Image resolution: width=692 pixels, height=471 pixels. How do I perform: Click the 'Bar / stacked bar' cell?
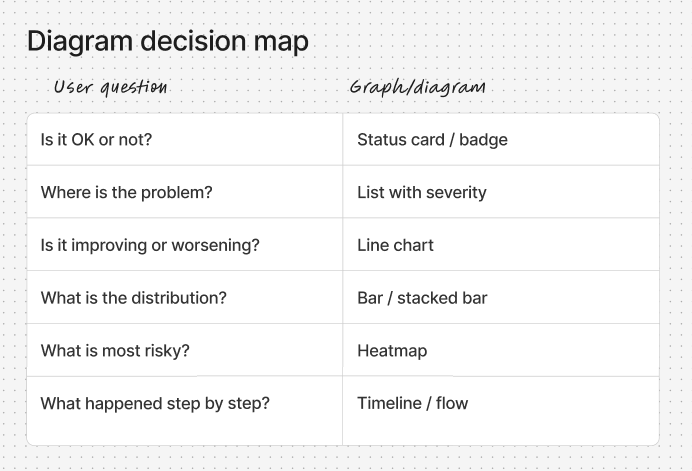(422, 298)
